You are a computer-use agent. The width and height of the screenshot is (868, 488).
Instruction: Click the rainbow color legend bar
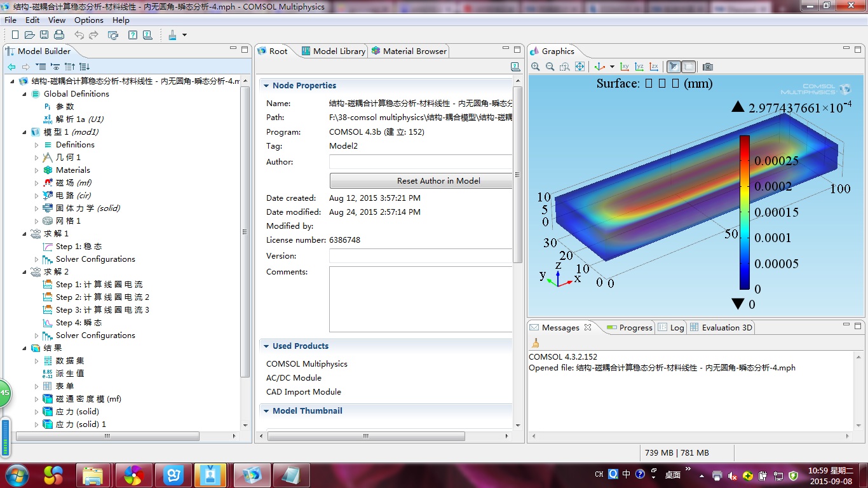point(744,212)
